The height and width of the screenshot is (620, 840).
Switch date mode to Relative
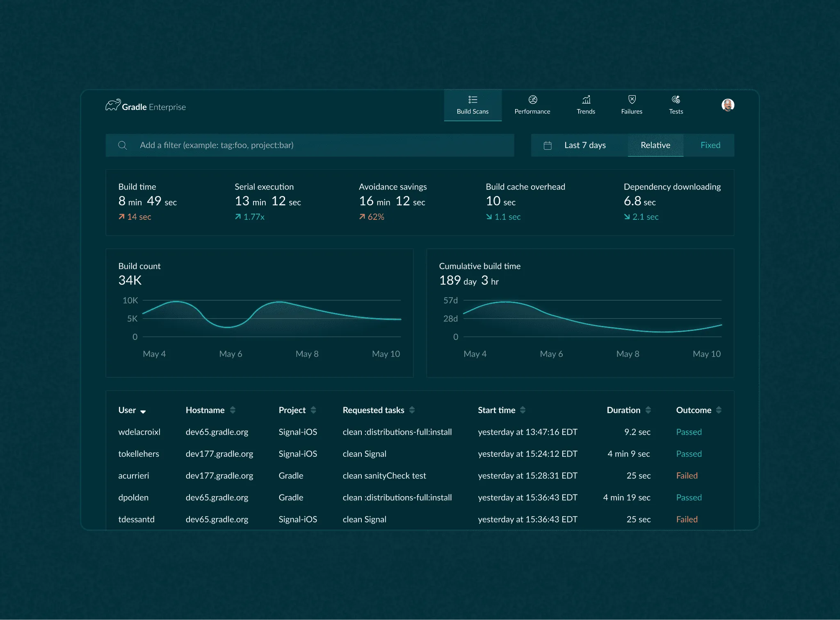(x=655, y=145)
